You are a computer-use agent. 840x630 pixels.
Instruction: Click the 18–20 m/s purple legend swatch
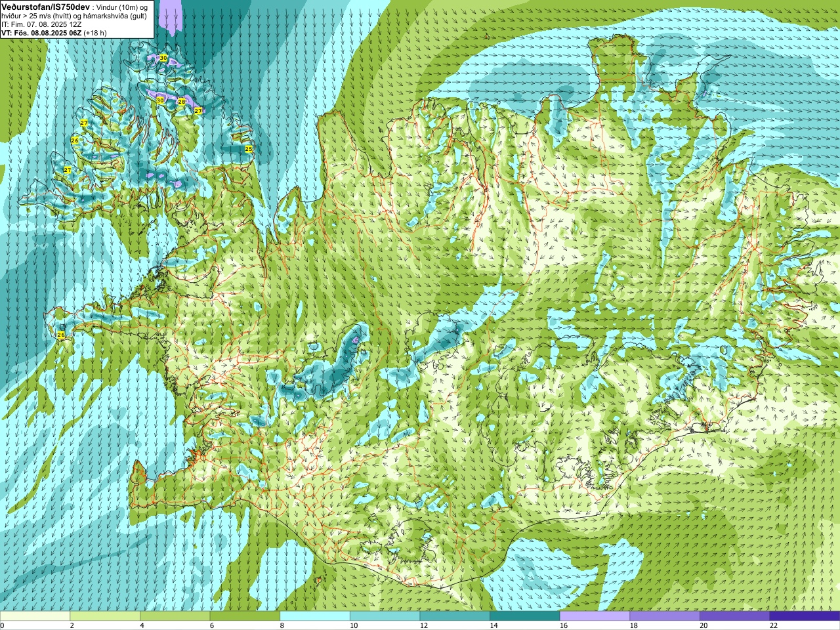(x=665, y=616)
